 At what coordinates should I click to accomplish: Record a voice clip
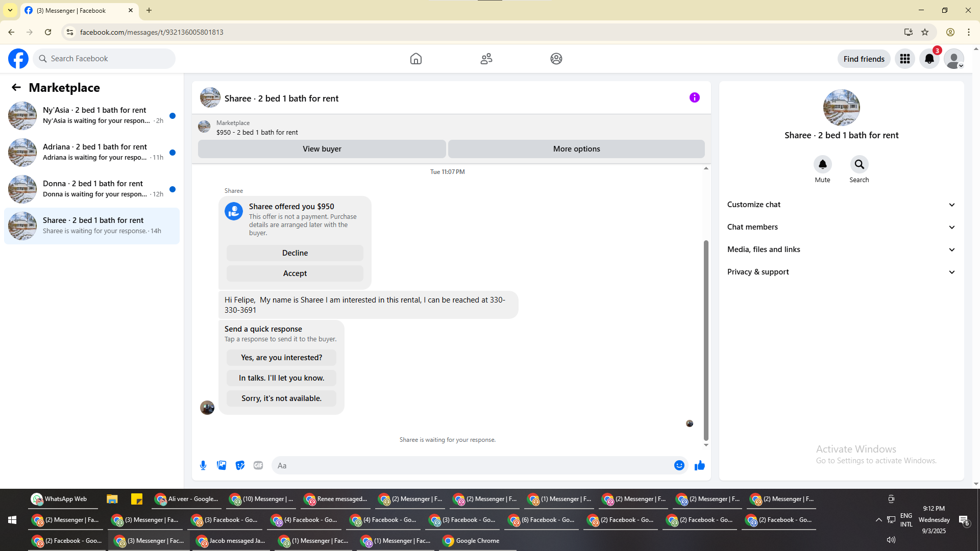(x=203, y=465)
